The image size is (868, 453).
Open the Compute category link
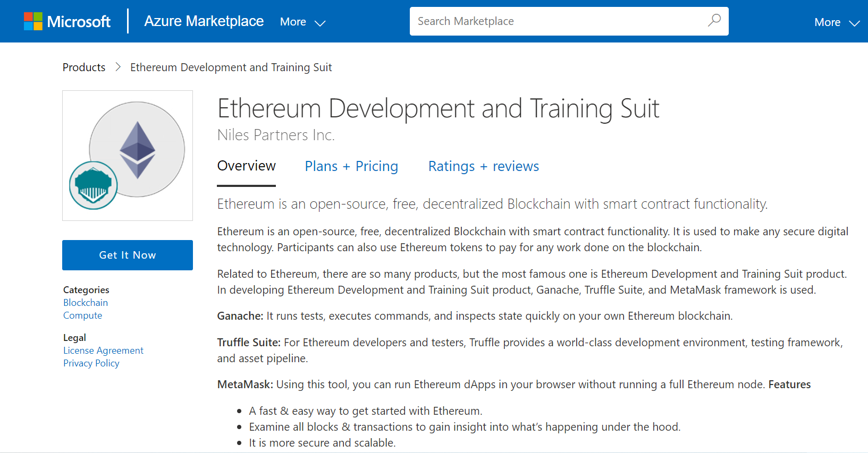point(82,315)
